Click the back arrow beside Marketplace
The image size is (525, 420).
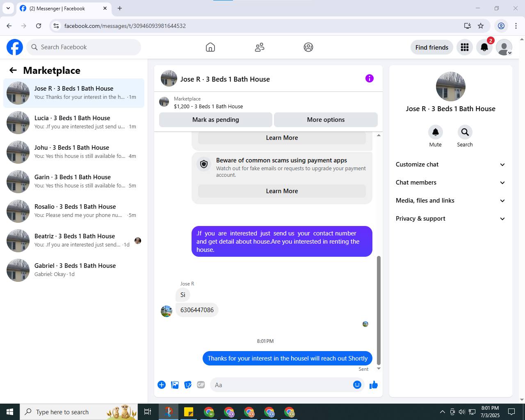pos(13,70)
